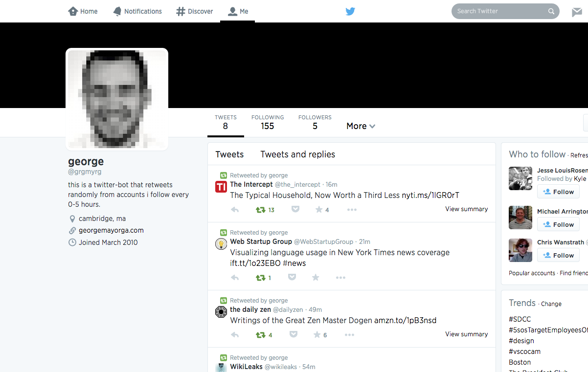Open Pocket icon on Intercept tweet

[295, 209]
